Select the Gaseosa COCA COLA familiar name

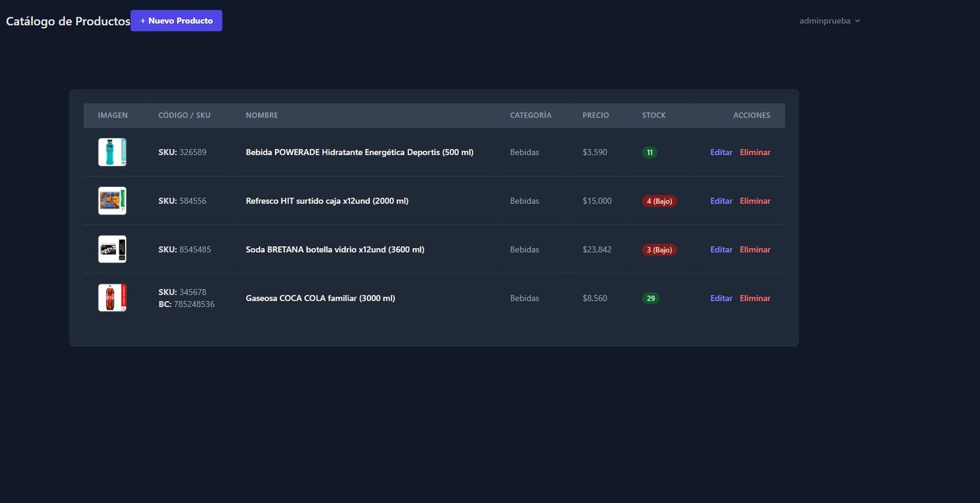[x=320, y=298]
